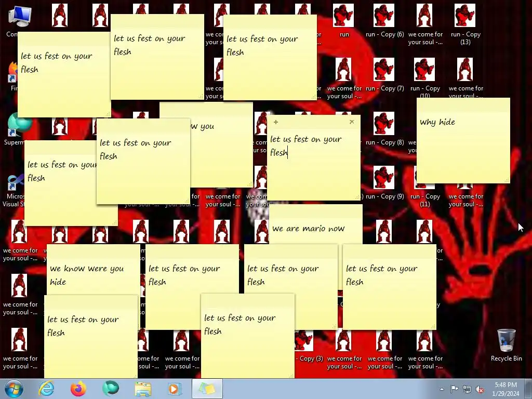The width and height of the screenshot is (532, 399).
Task: Click the "- Copy (3)" icon label
Action: 309,358
